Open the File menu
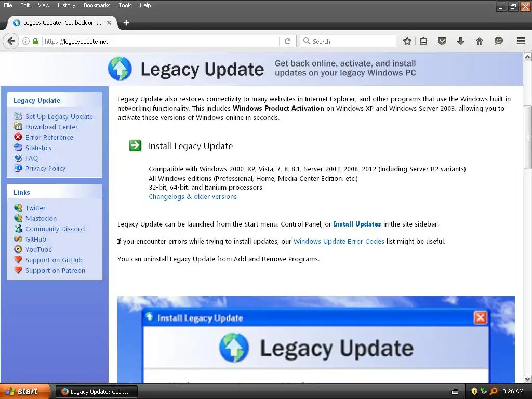532x399 pixels. [x=8, y=5]
